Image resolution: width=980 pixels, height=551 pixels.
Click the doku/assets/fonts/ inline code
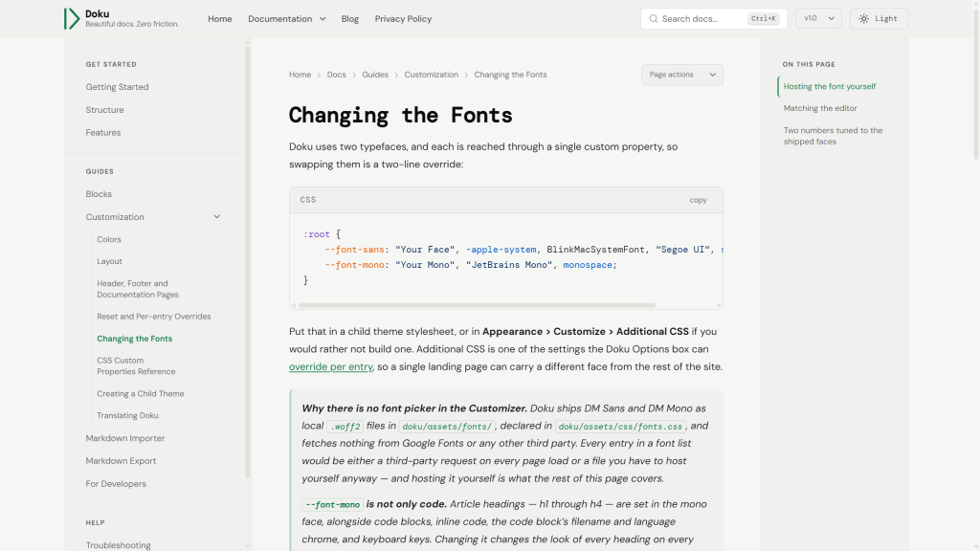pyautogui.click(x=447, y=426)
